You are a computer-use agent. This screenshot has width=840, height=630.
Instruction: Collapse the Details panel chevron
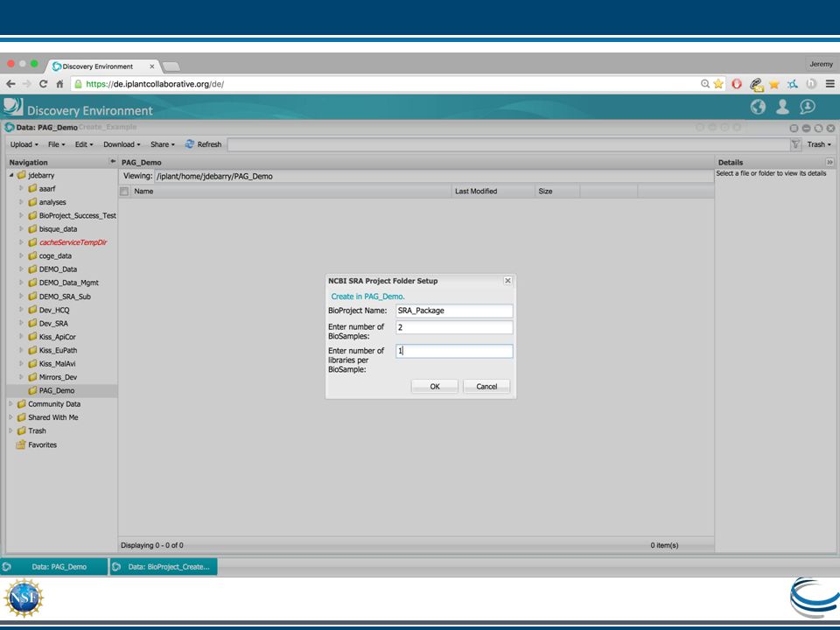(829, 162)
